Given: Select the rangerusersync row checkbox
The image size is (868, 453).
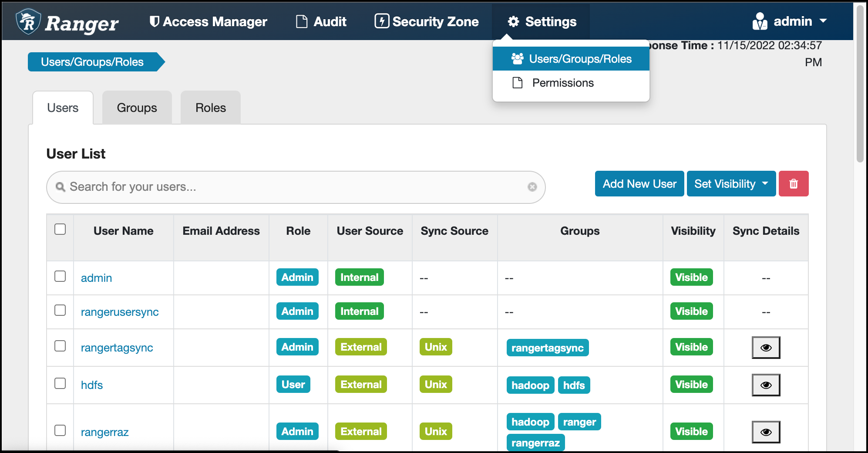Looking at the screenshot, I should [x=60, y=310].
